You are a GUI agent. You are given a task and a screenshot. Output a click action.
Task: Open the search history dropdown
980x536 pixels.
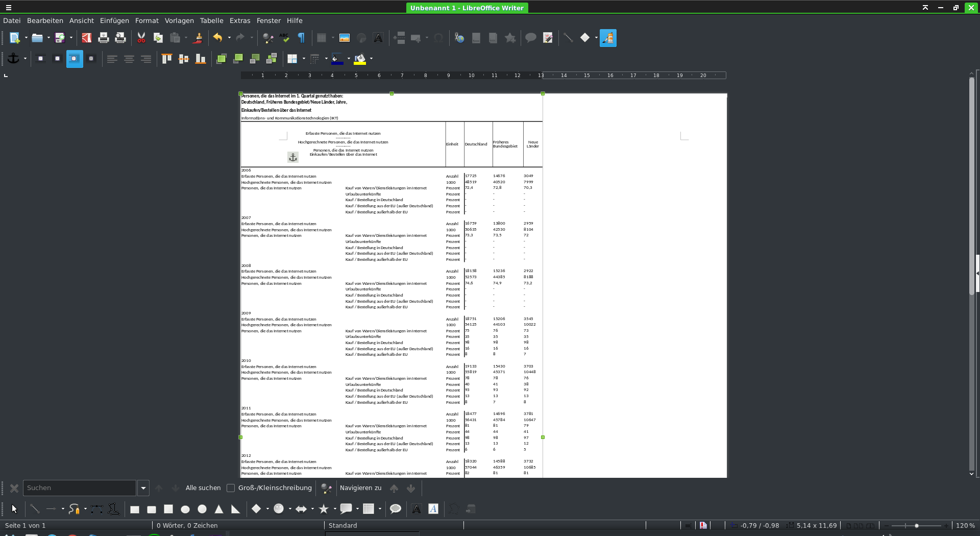coord(143,488)
